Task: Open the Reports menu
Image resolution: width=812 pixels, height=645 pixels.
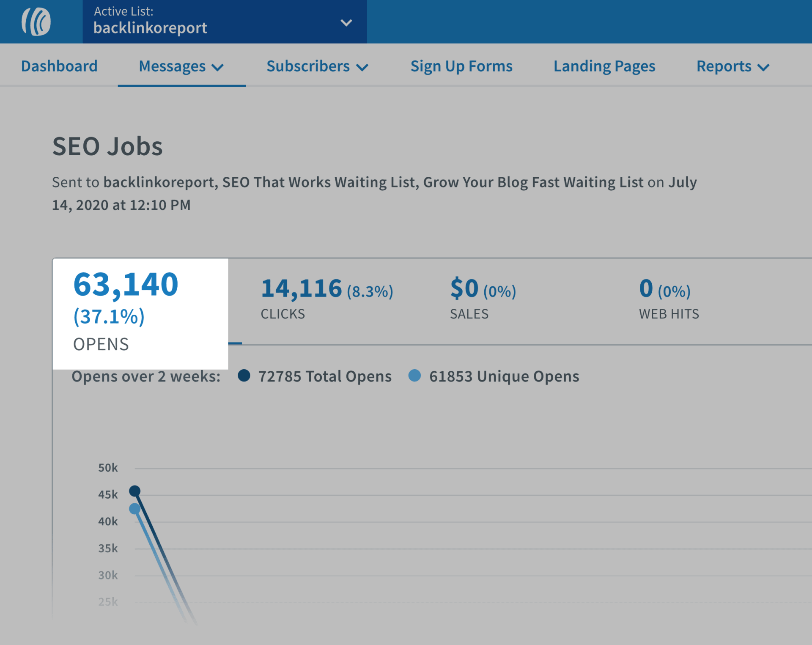Action: coord(724,66)
